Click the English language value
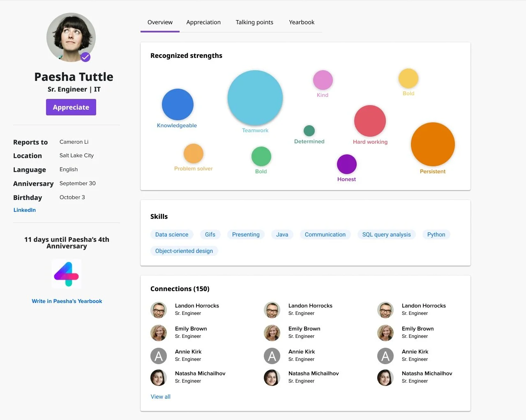The height and width of the screenshot is (420, 526). pos(69,169)
